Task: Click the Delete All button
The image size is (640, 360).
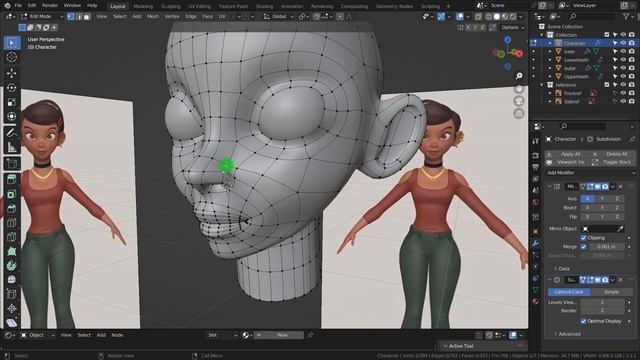Action: [x=613, y=154]
